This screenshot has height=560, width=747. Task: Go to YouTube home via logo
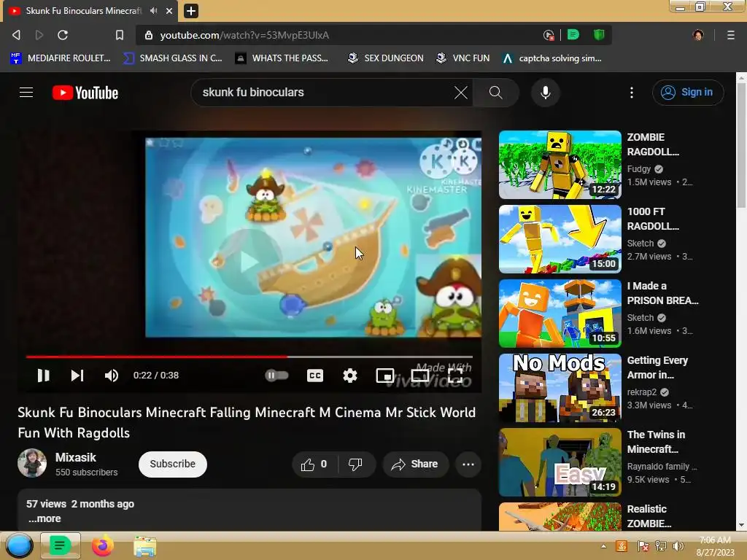point(85,93)
